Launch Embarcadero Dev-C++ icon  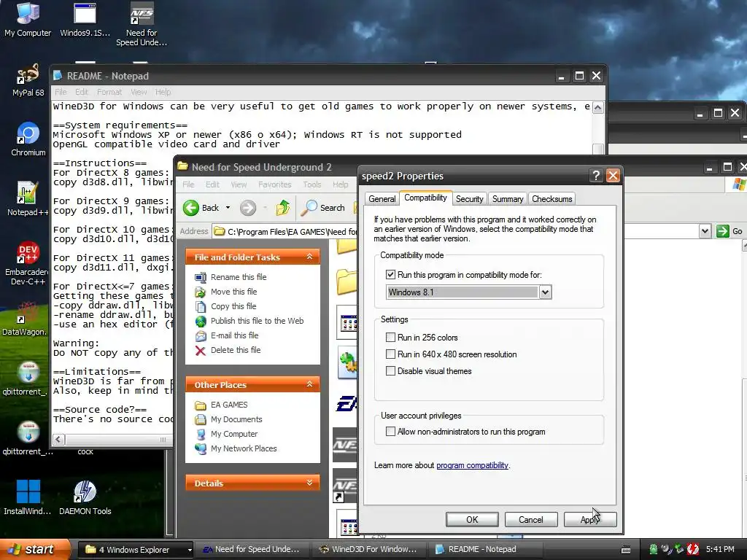28,263
